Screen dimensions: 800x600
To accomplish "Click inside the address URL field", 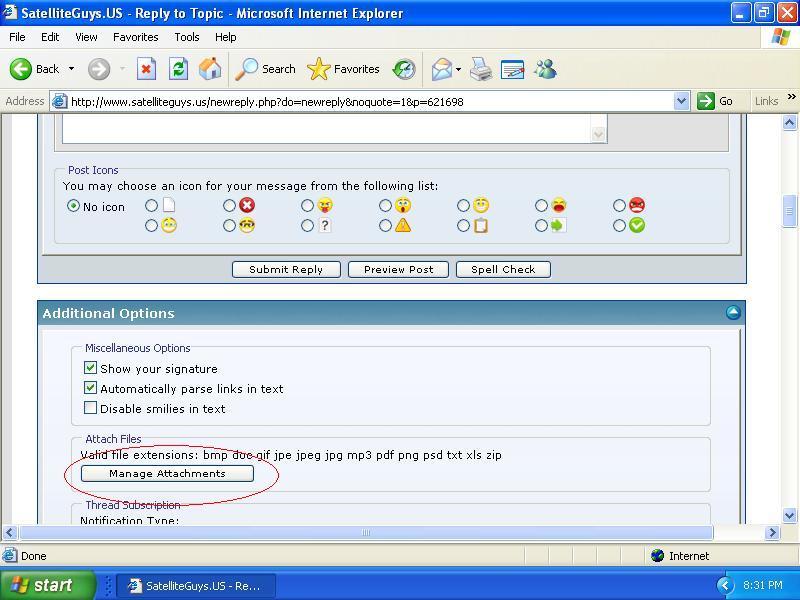I will pyautogui.click(x=371, y=102).
